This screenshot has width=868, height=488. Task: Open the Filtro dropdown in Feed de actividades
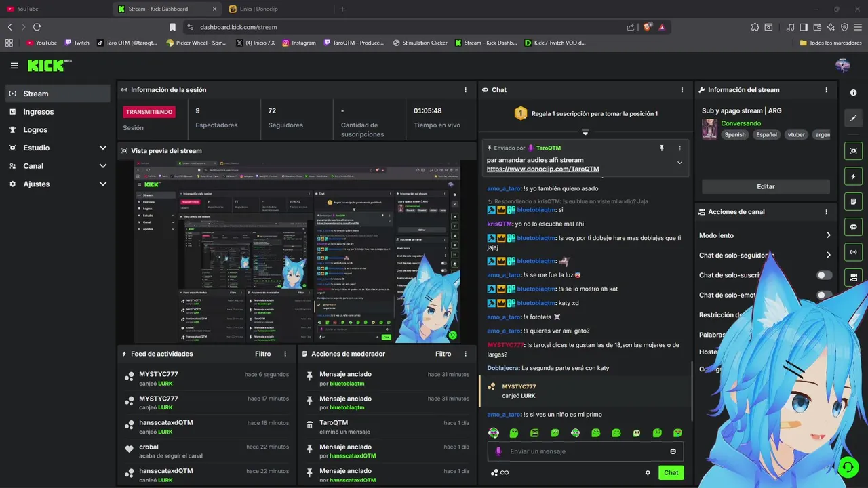pyautogui.click(x=262, y=354)
